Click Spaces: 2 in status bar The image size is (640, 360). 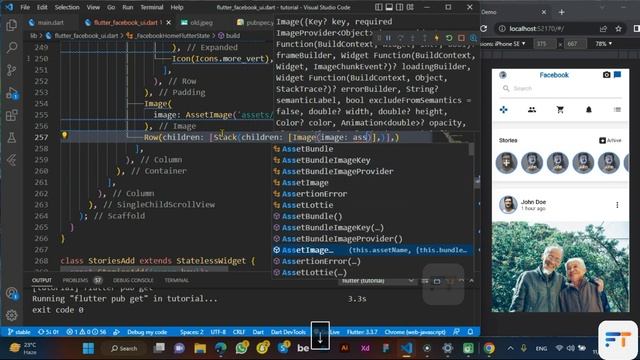point(191,332)
